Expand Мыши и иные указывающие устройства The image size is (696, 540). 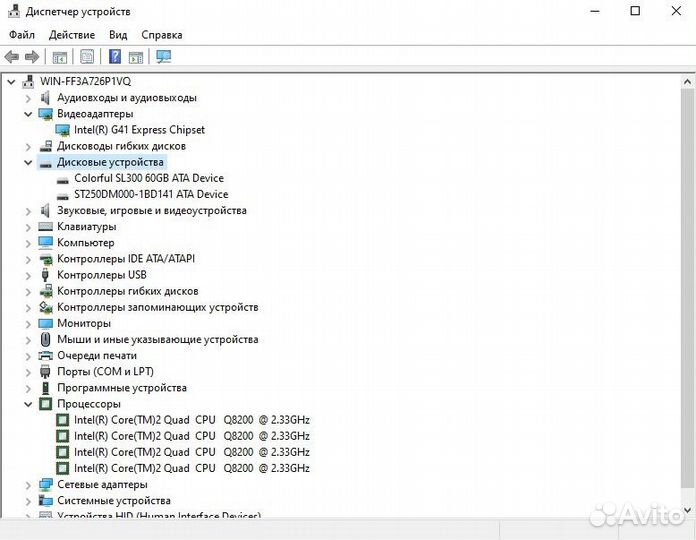click(28, 340)
